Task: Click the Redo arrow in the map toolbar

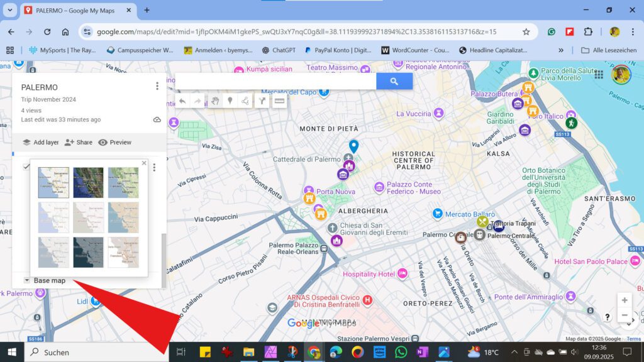Action: (x=196, y=101)
